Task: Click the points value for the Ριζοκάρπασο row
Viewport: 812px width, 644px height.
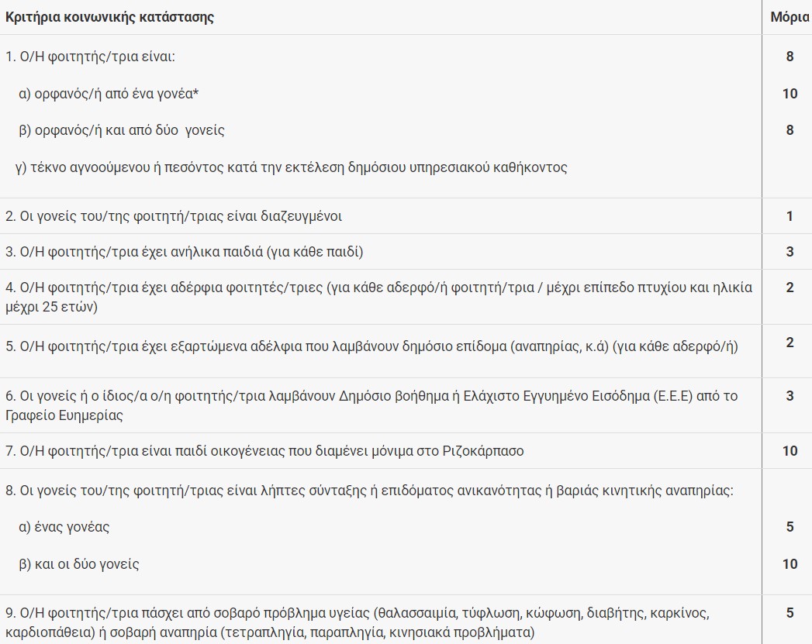Action: pos(790,450)
